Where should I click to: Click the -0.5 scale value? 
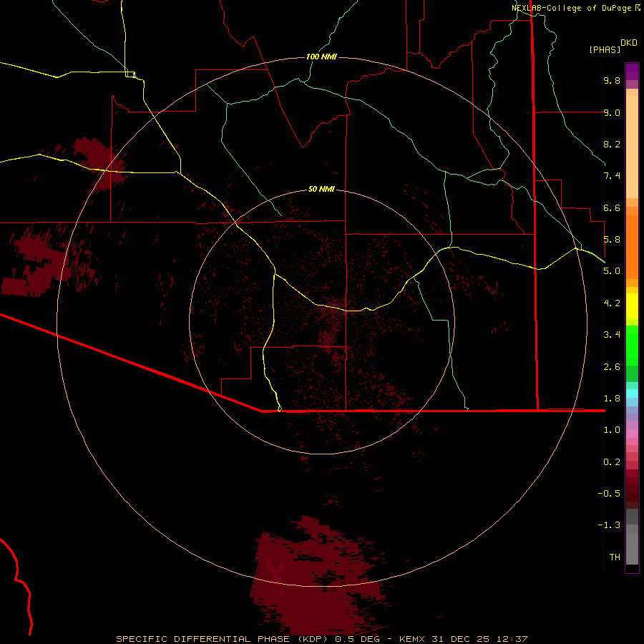(x=609, y=494)
